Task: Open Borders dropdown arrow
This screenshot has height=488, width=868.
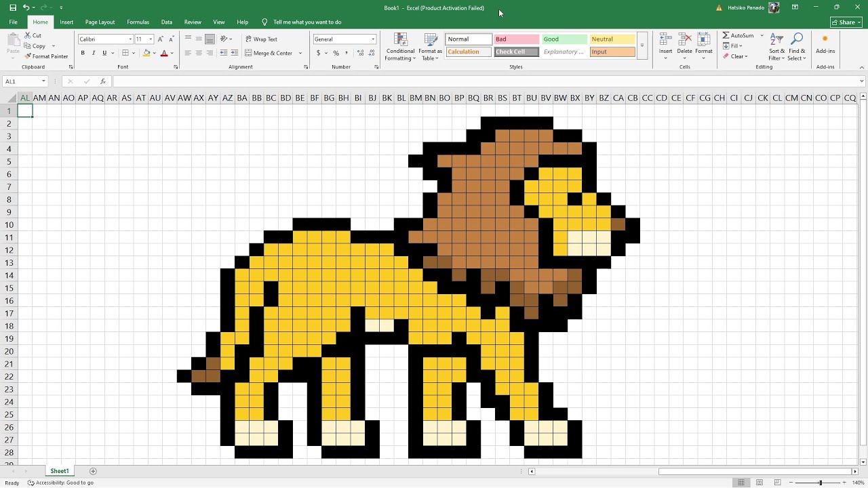Action: (x=133, y=53)
